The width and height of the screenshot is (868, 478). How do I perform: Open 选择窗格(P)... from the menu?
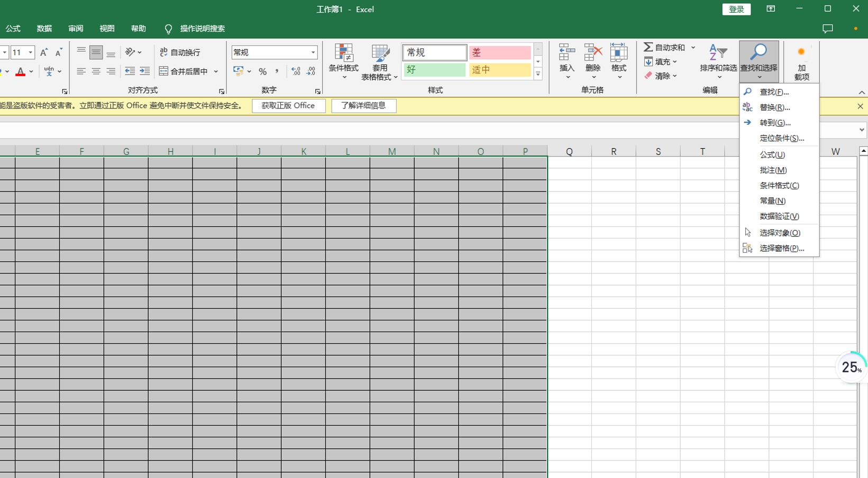coord(779,248)
